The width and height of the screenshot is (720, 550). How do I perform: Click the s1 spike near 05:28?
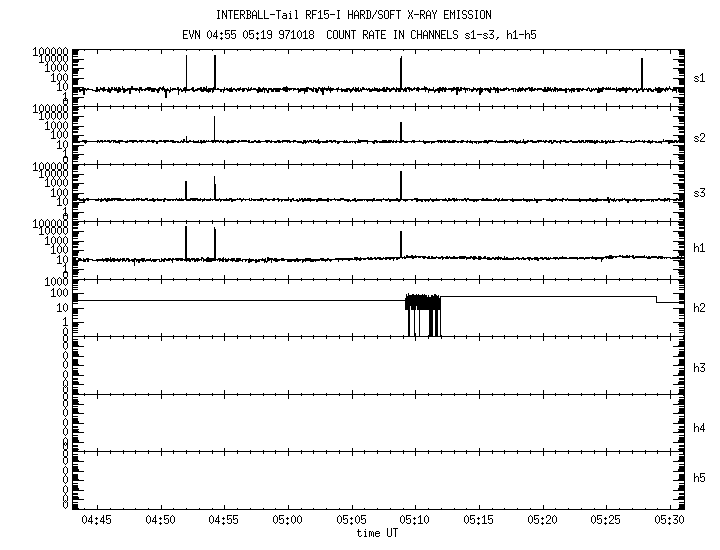[x=642, y=73]
